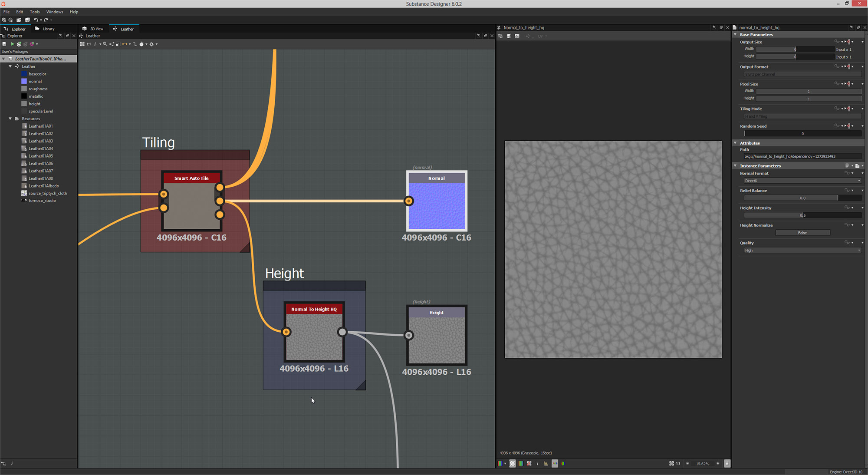Toggle the zoom lock icon in 2D view

pos(727,463)
